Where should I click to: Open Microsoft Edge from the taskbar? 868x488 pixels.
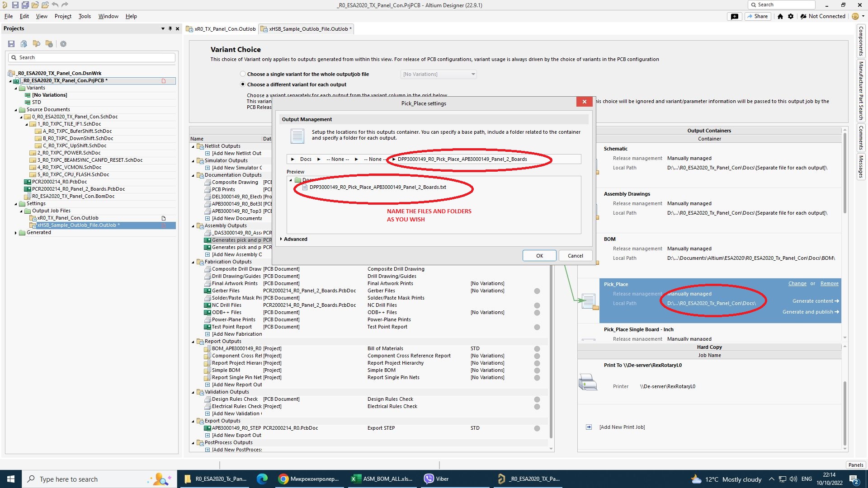(x=262, y=479)
